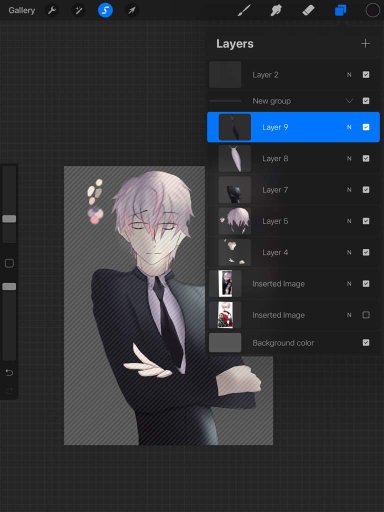Add a new layer with plus
The image size is (384, 512).
pos(365,43)
